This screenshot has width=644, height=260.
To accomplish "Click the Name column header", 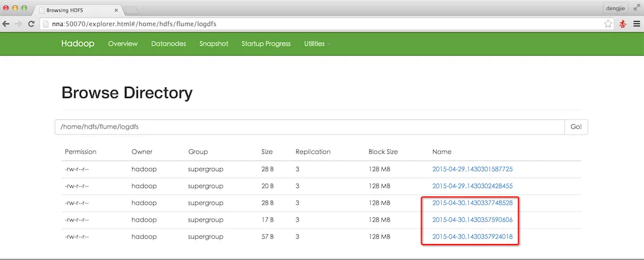I will pyautogui.click(x=442, y=152).
